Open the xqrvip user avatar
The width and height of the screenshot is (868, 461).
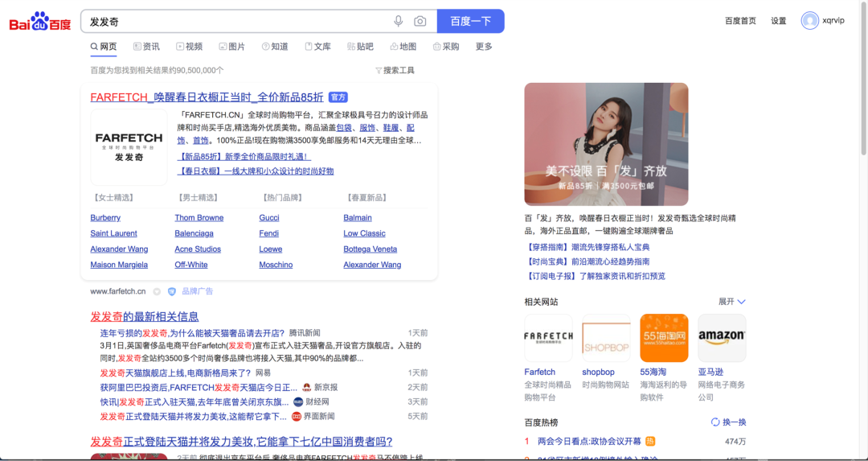point(809,21)
